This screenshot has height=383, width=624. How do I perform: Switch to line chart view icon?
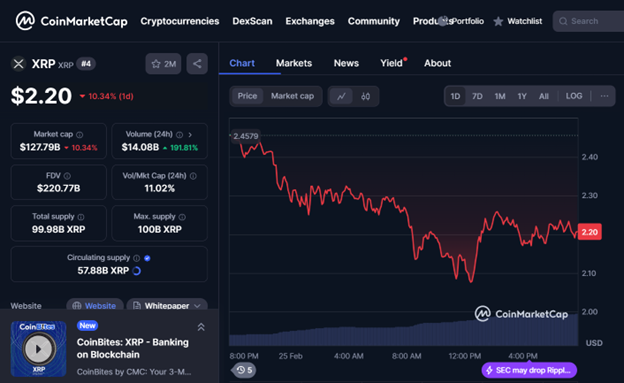[x=341, y=96]
